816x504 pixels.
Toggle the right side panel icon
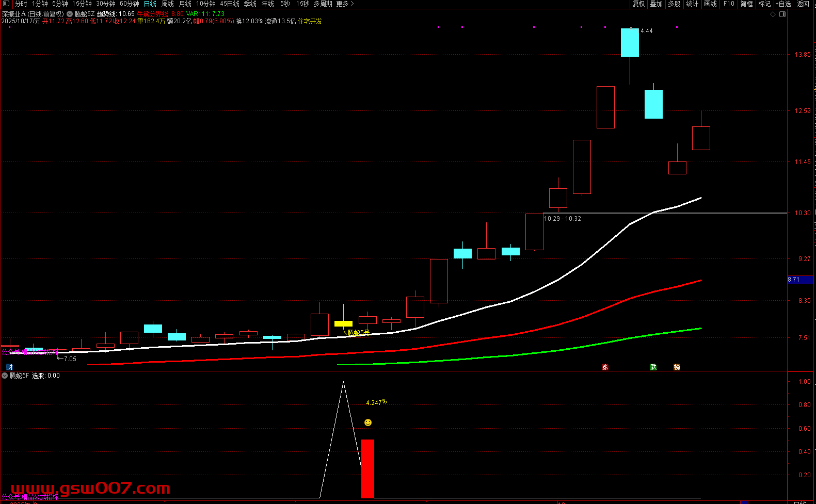tap(782, 14)
